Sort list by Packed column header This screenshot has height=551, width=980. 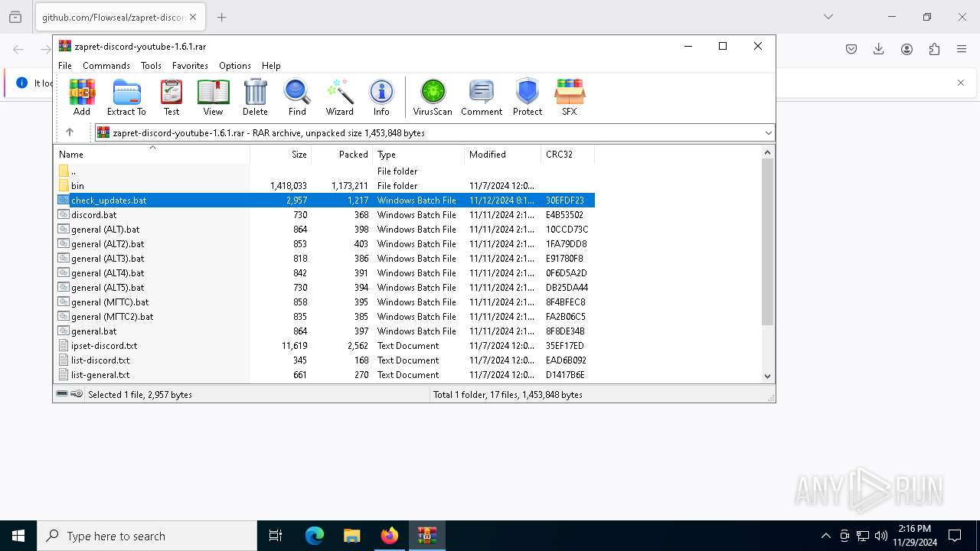[x=342, y=154]
